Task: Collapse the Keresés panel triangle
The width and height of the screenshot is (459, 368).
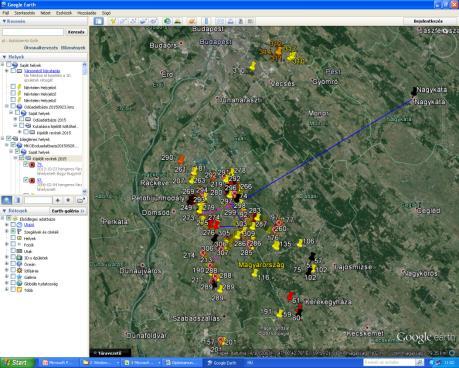Action: click(4, 21)
